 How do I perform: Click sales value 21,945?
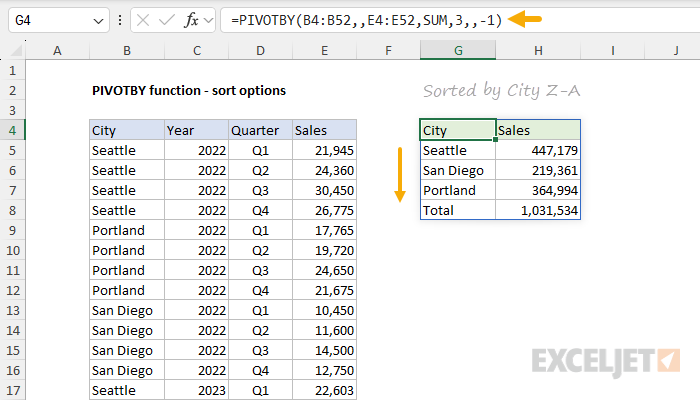click(x=324, y=150)
